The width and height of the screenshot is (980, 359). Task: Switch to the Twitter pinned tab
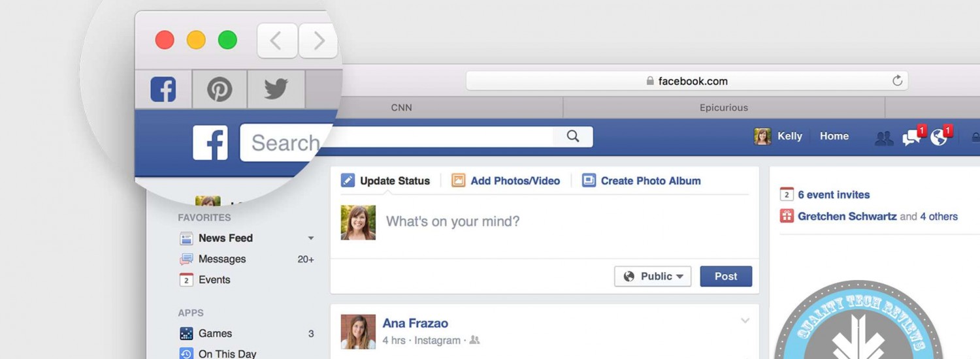click(x=276, y=89)
